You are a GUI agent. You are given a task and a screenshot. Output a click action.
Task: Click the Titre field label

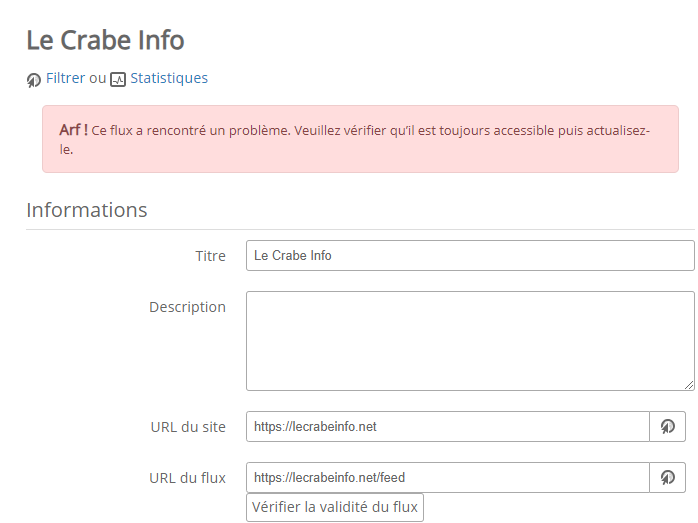210,256
